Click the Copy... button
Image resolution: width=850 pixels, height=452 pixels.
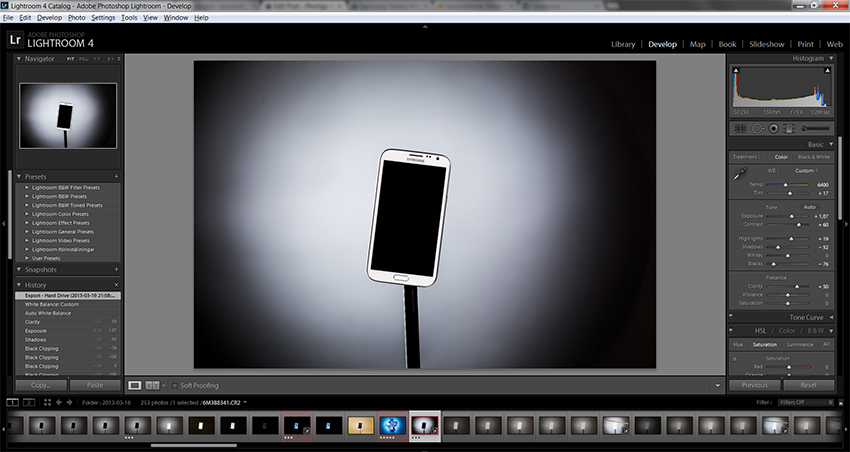(x=41, y=385)
